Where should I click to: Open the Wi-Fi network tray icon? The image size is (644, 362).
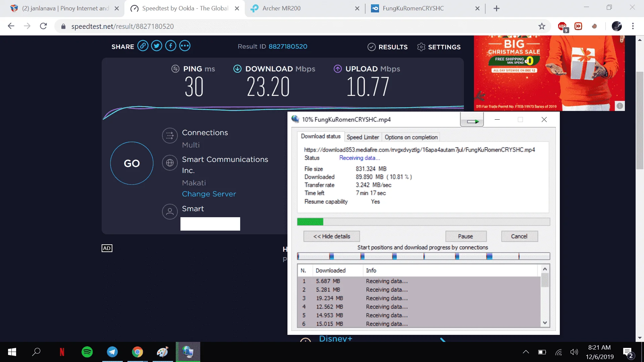558,352
